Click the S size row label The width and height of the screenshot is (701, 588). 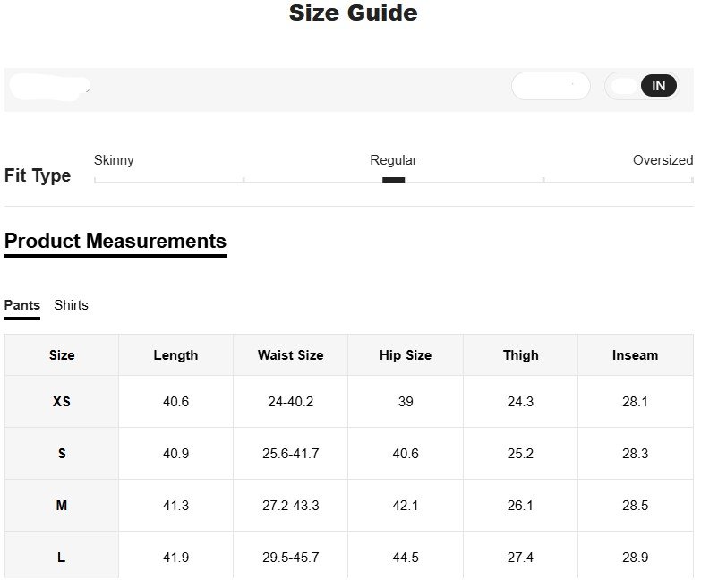(x=62, y=454)
